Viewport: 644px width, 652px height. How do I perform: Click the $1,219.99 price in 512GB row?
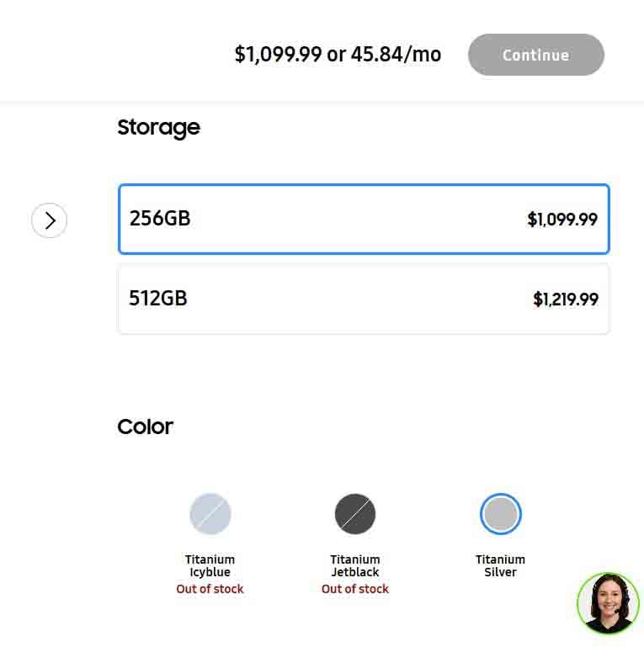(x=566, y=299)
